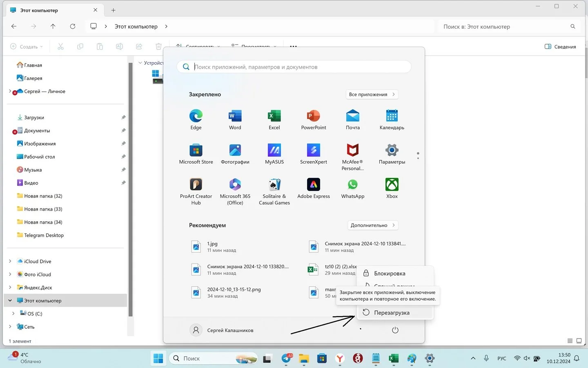Open MyASUS app
Viewport: 588px width, 368px height.
(x=274, y=154)
